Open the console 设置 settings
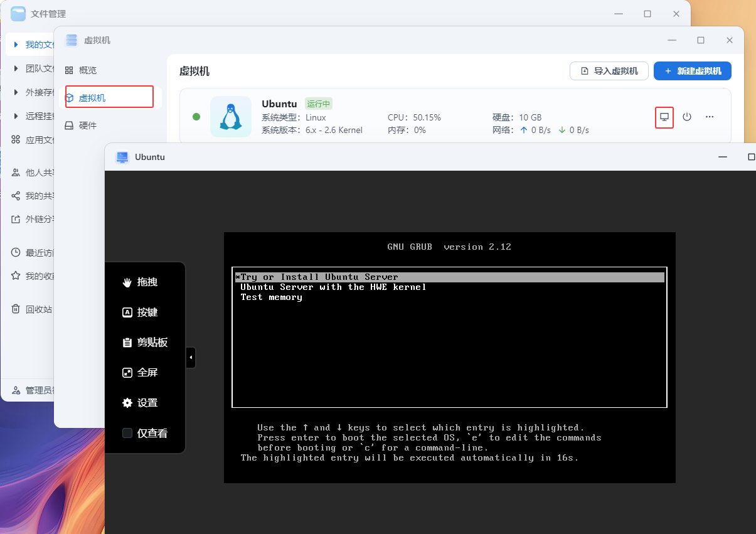The height and width of the screenshot is (534, 756). (140, 403)
